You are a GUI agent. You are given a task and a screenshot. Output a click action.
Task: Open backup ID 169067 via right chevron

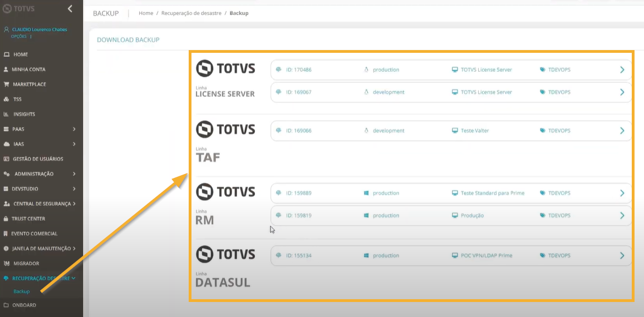(622, 92)
